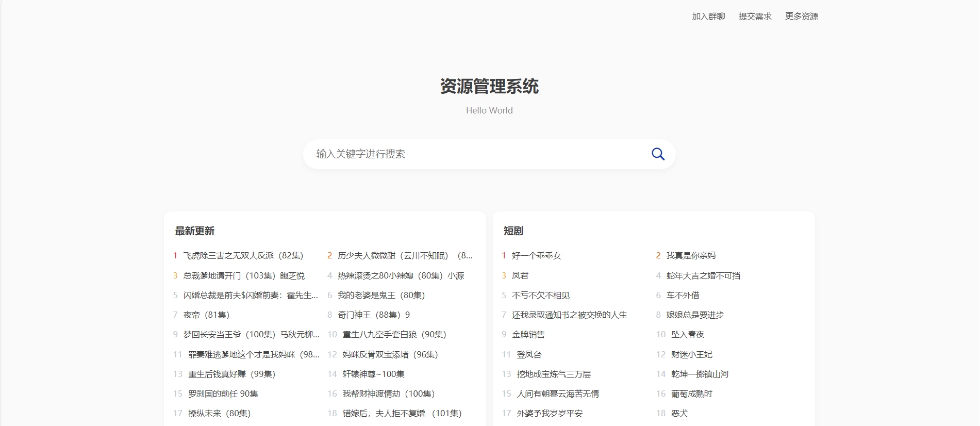Select 奇门神王（88集）9
This screenshot has height=426, width=980.
(374, 315)
